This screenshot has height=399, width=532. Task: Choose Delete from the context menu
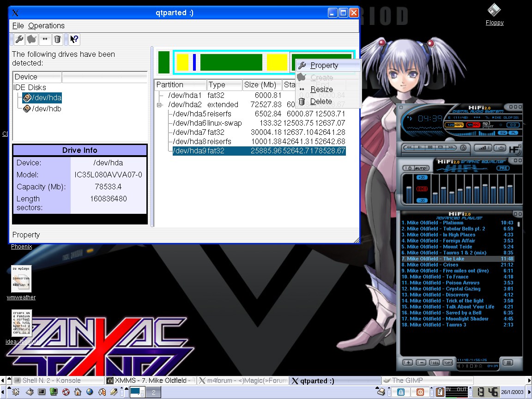pos(321,102)
